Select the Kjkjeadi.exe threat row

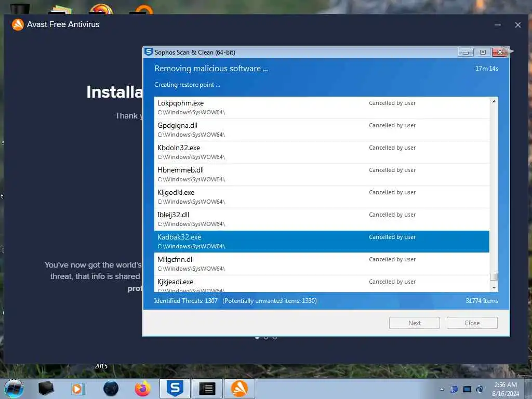[322, 284]
